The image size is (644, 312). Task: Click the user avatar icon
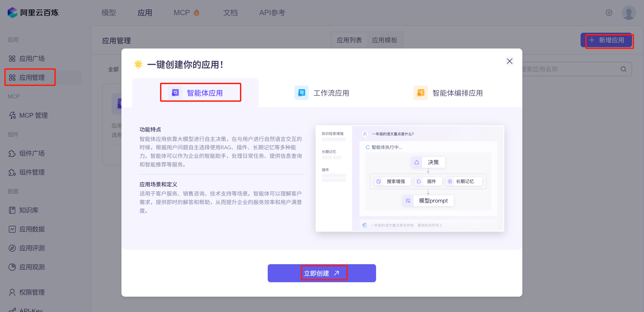(x=628, y=12)
